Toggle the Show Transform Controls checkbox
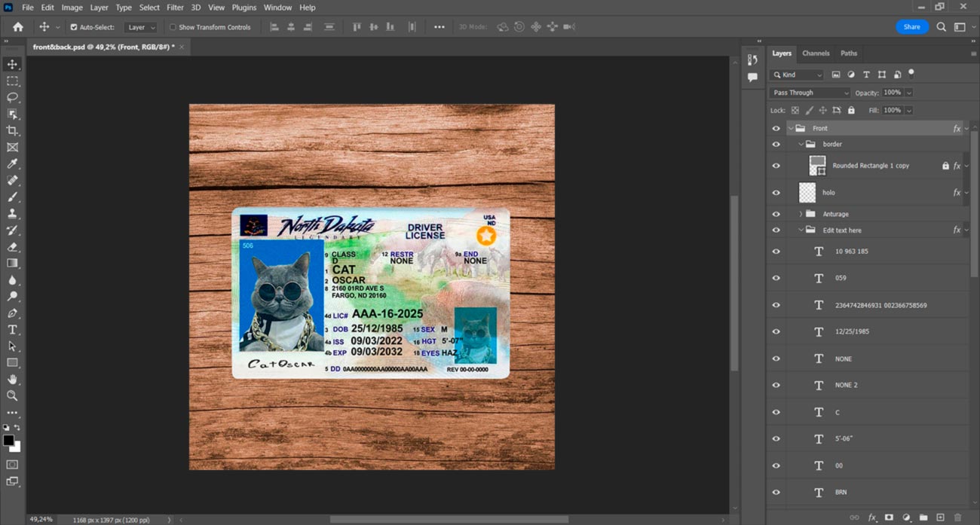 click(x=173, y=27)
